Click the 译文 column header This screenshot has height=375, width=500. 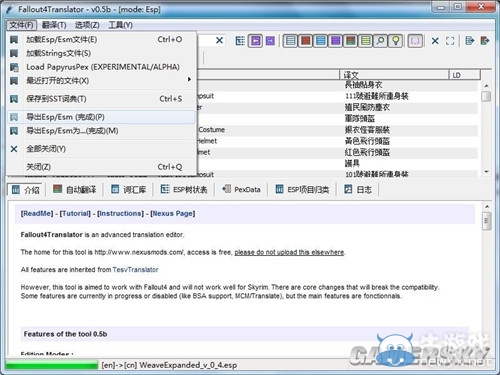[394, 75]
